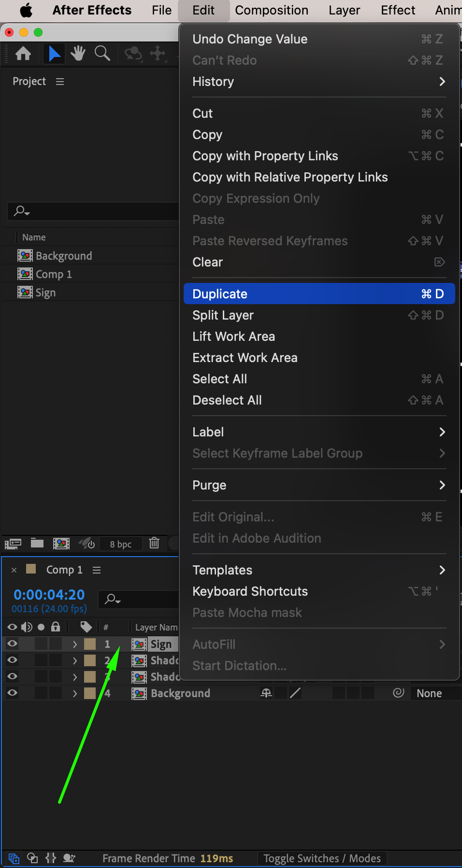Image resolution: width=462 pixels, height=868 pixels.
Task: Click Background layer quality slash switch
Action: [x=295, y=693]
